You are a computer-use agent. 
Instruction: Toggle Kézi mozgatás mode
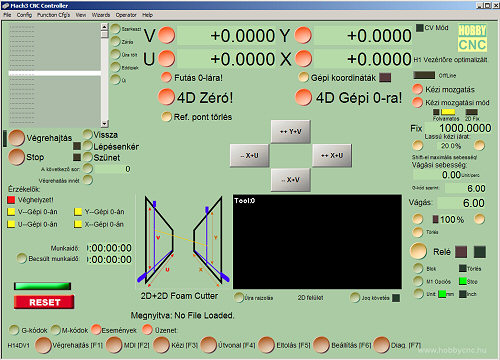[417, 89]
